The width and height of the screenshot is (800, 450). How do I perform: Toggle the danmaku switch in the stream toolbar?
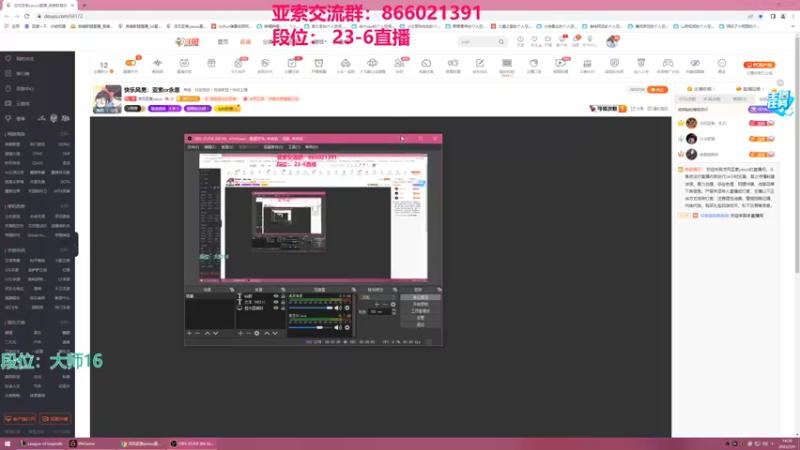[x=131, y=63]
